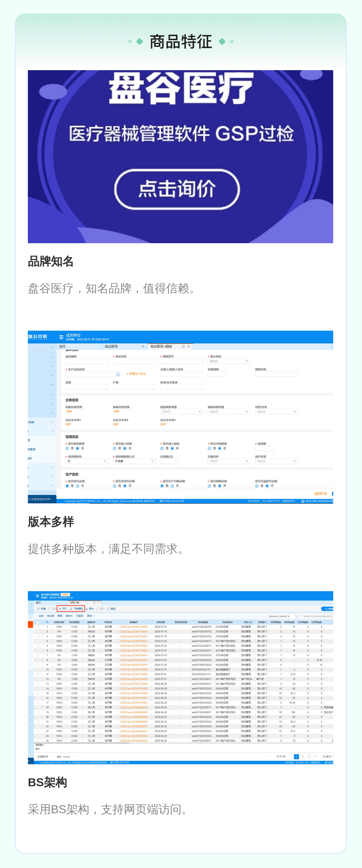Select 是 for 是否冷链管理
The image size is (362, 868).
point(210,448)
